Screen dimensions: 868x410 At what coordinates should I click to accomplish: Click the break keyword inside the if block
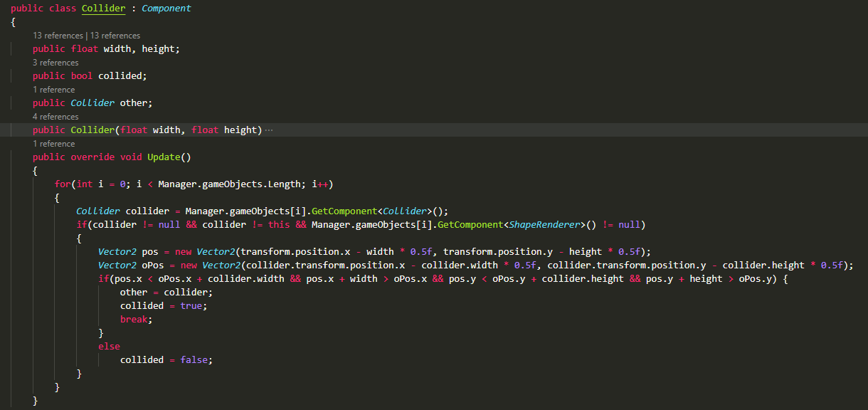tap(134, 320)
